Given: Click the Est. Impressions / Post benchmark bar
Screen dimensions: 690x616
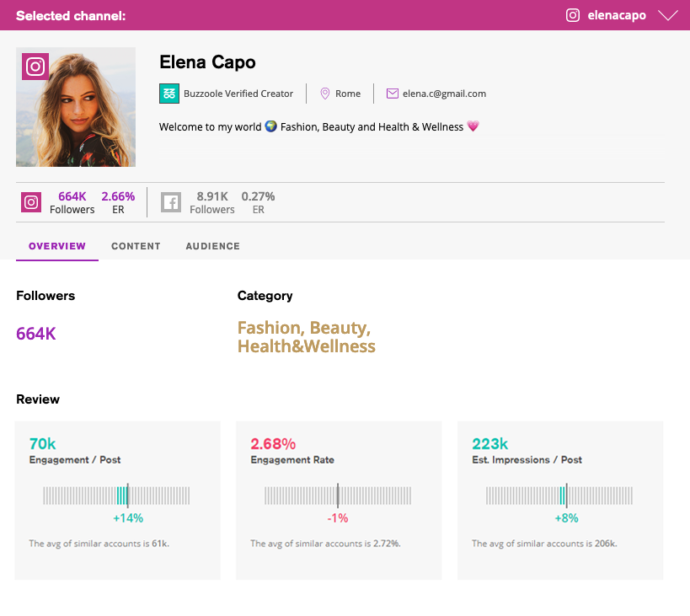Looking at the screenshot, I should [559, 495].
